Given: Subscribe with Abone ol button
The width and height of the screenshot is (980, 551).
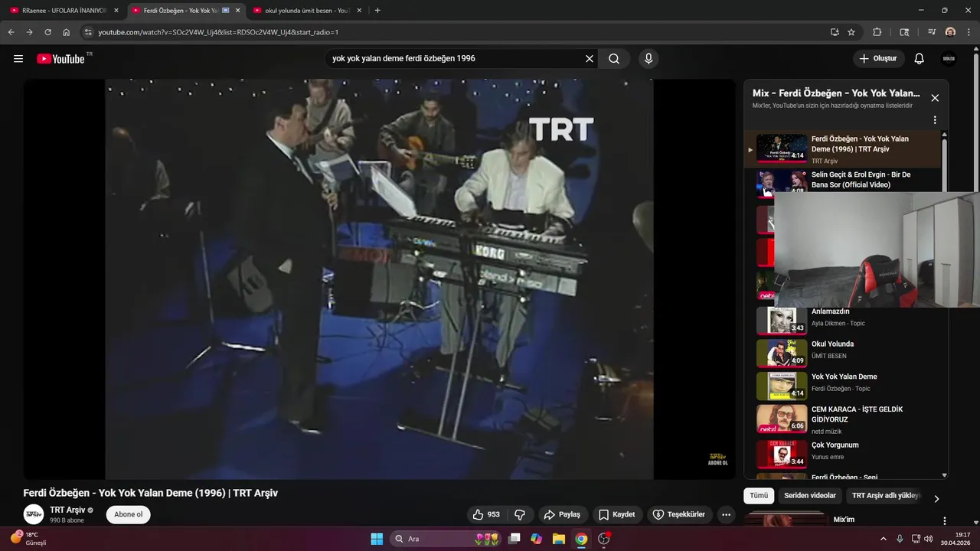Looking at the screenshot, I should 128,514.
